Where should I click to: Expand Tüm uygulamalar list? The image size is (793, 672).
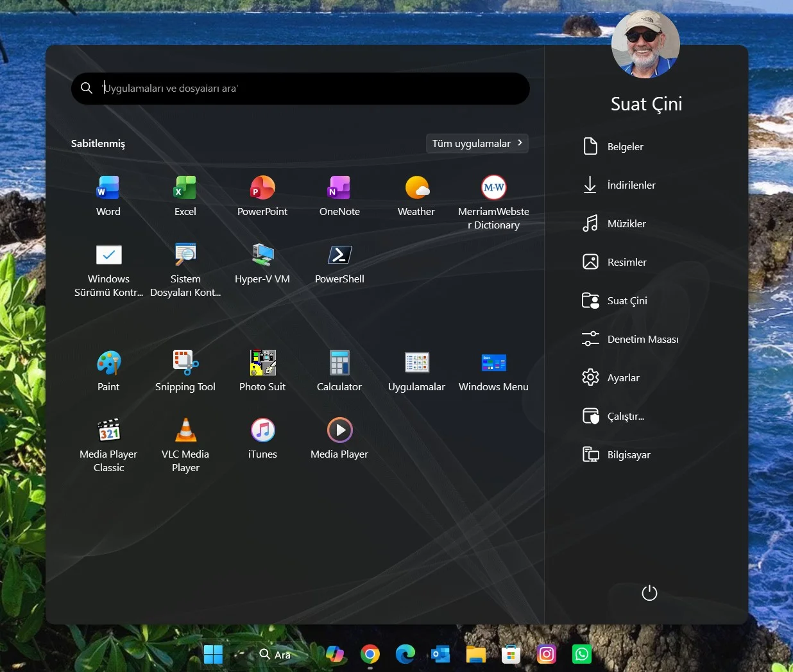click(477, 144)
